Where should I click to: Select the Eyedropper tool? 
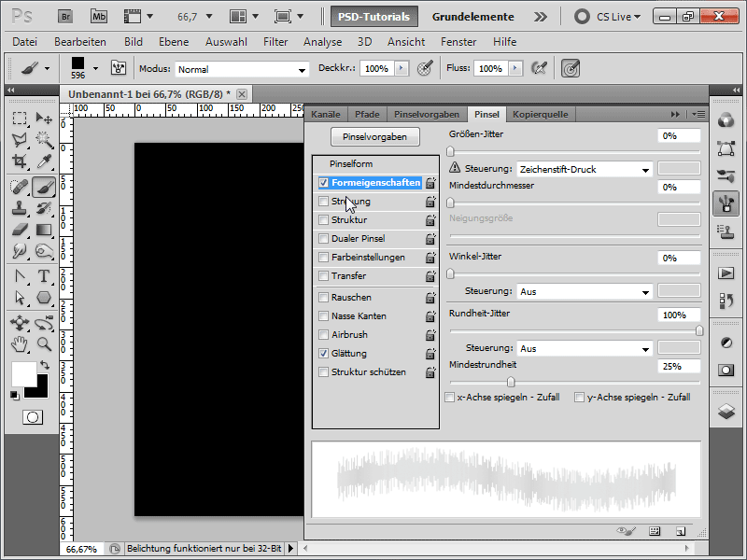click(x=44, y=161)
